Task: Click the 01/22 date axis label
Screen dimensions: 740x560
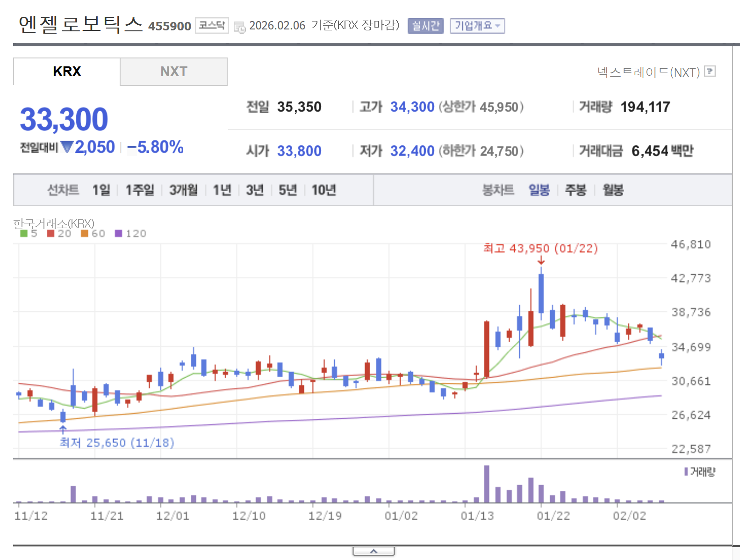Action: [x=553, y=516]
